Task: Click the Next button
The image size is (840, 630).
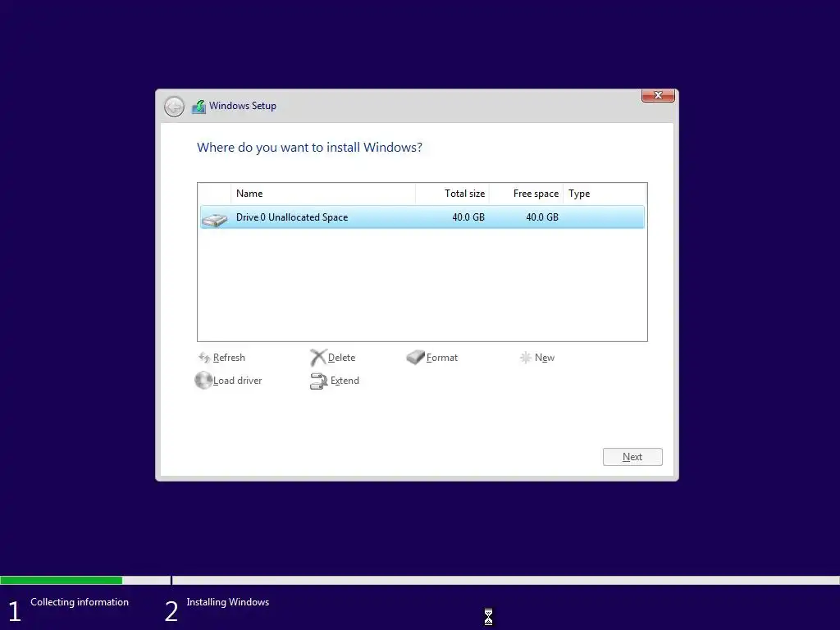Action: 632,457
